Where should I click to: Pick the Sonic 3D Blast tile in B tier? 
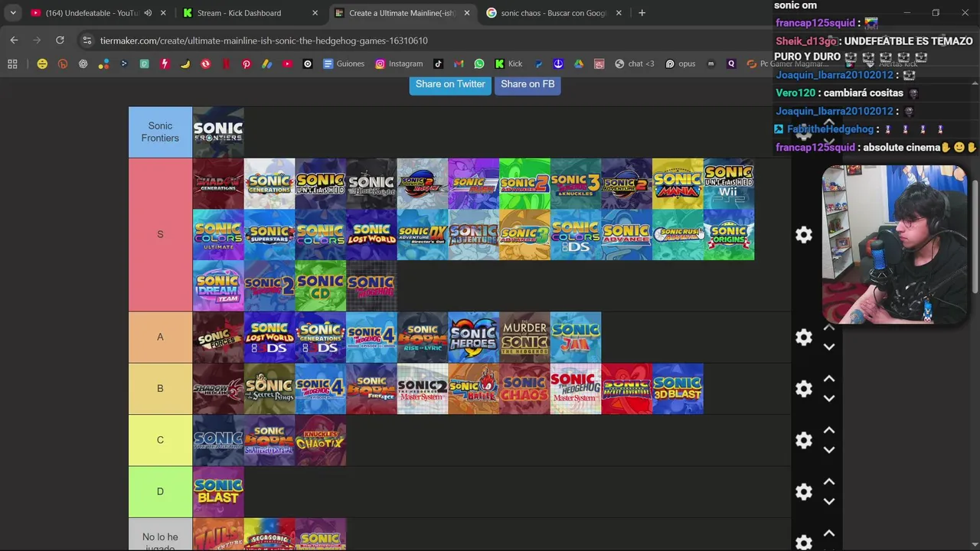pyautogui.click(x=678, y=388)
